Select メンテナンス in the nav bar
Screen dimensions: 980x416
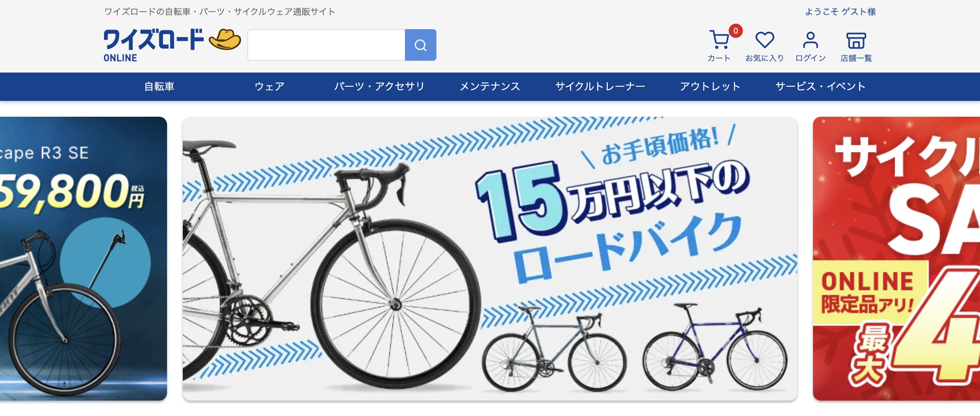tap(490, 86)
